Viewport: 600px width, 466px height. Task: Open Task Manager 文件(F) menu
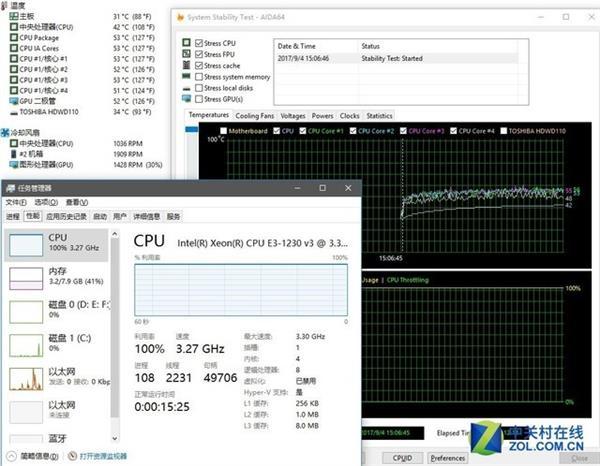pos(16,202)
